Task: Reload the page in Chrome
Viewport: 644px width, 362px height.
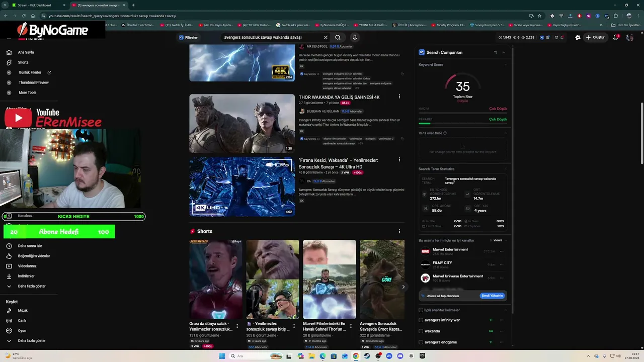Action: [x=23, y=16]
